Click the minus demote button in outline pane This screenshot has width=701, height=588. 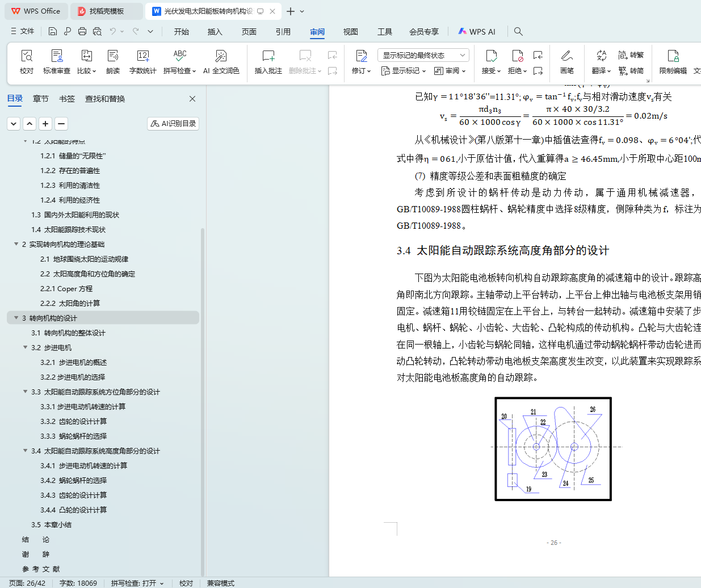[61, 123]
